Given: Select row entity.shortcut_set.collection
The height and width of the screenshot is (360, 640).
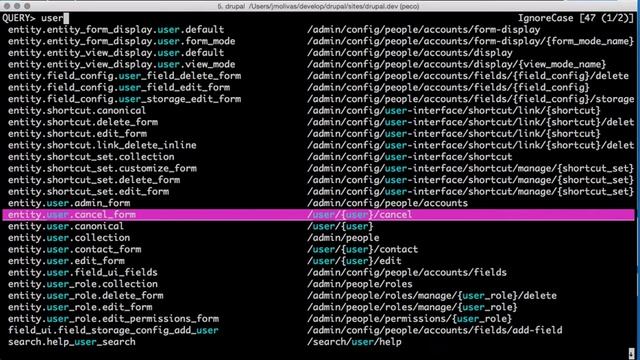Looking at the screenshot, I should click(x=318, y=157).
